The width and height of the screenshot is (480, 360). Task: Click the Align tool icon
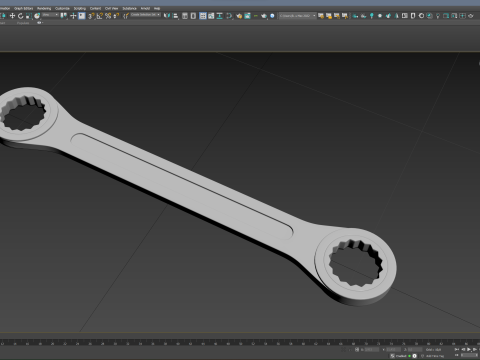tap(175, 16)
